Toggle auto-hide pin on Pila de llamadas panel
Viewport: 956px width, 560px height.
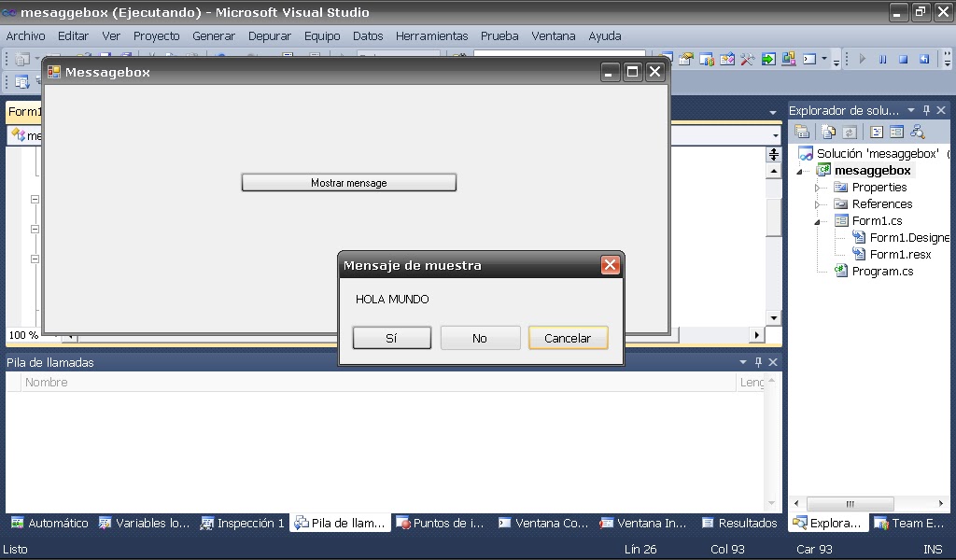[760, 362]
